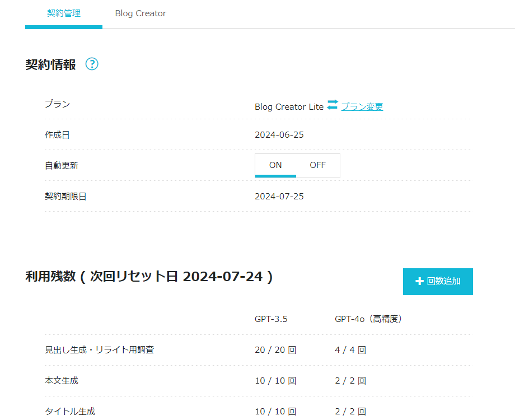The width and height of the screenshot is (515, 420).
Task: Select the GPT-4o（高精度） column header
Action: point(368,319)
